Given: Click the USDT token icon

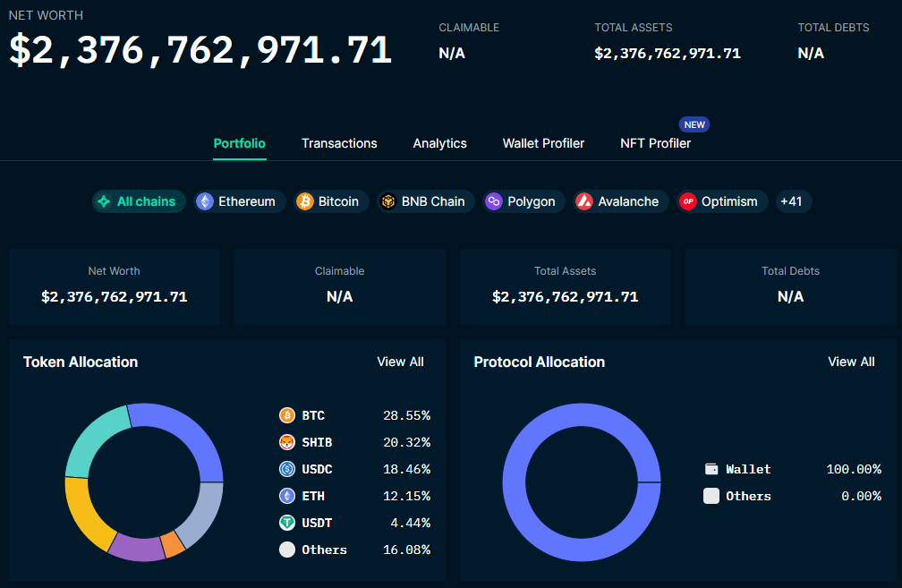Looking at the screenshot, I should (287, 523).
